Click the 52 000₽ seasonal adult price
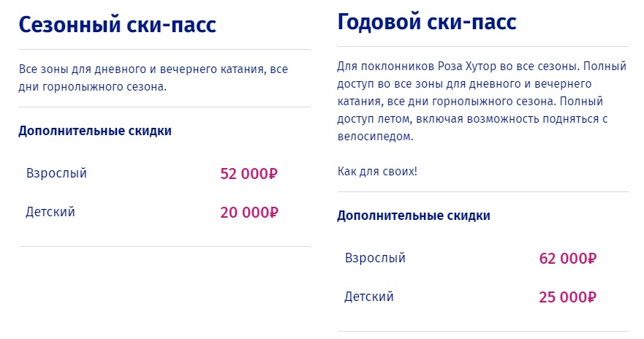Viewport: 644px width, 339px height. pyautogui.click(x=249, y=175)
